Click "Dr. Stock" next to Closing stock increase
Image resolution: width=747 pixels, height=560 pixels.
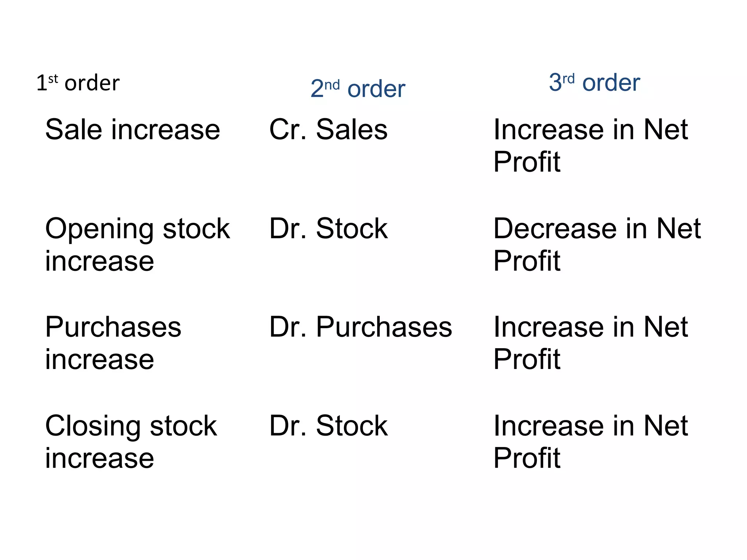[x=328, y=426]
